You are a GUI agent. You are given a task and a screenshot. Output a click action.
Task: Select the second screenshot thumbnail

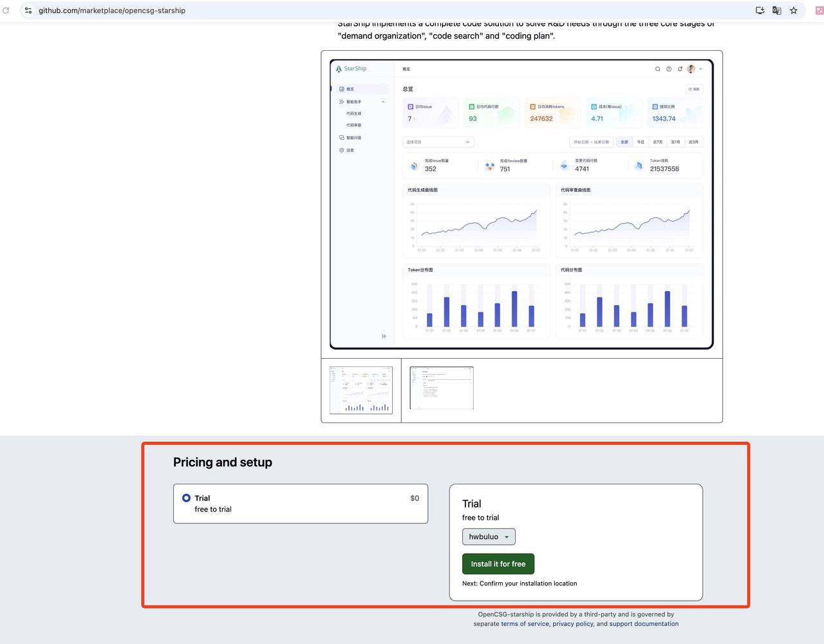442,388
